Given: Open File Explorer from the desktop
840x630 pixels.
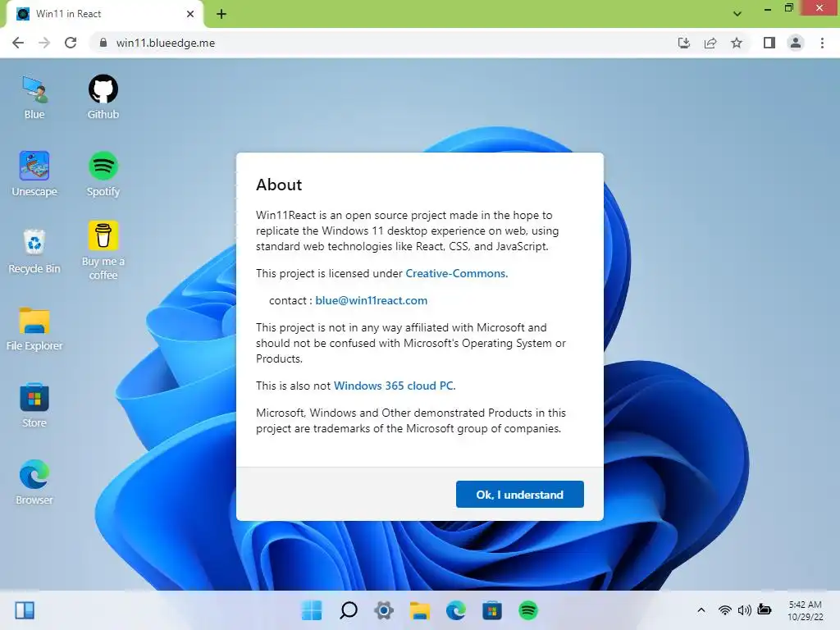Looking at the screenshot, I should tap(34, 328).
